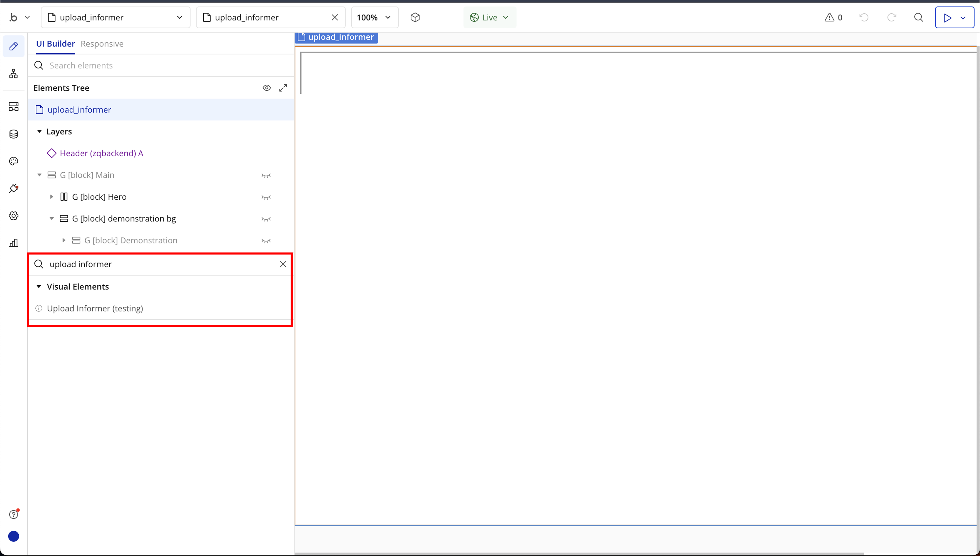
Task: Open the 100% zoom dropdown
Action: [374, 17]
